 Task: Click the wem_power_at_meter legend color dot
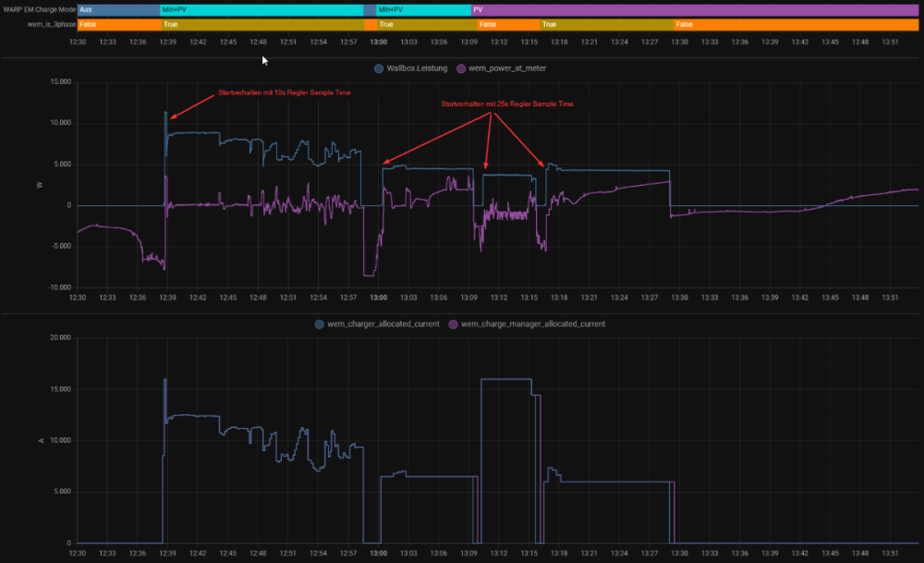click(x=461, y=68)
